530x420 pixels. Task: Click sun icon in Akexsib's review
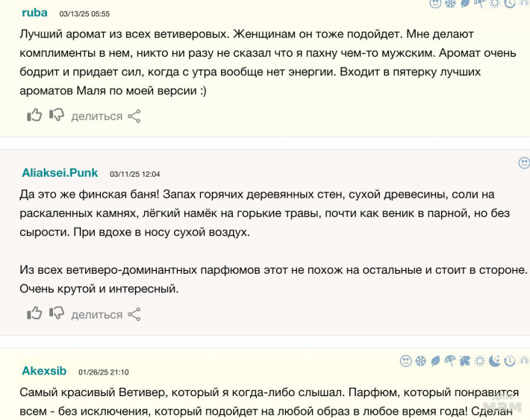[x=480, y=361]
